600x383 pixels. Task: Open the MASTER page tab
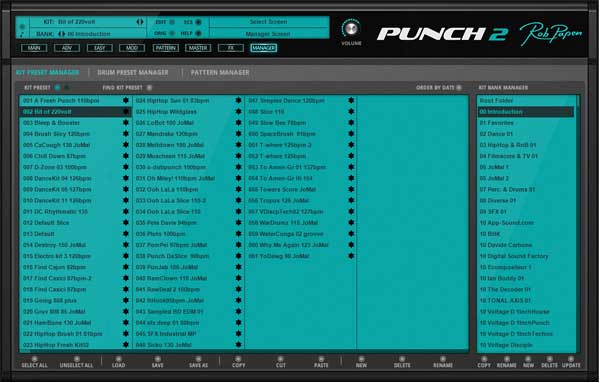[x=198, y=48]
